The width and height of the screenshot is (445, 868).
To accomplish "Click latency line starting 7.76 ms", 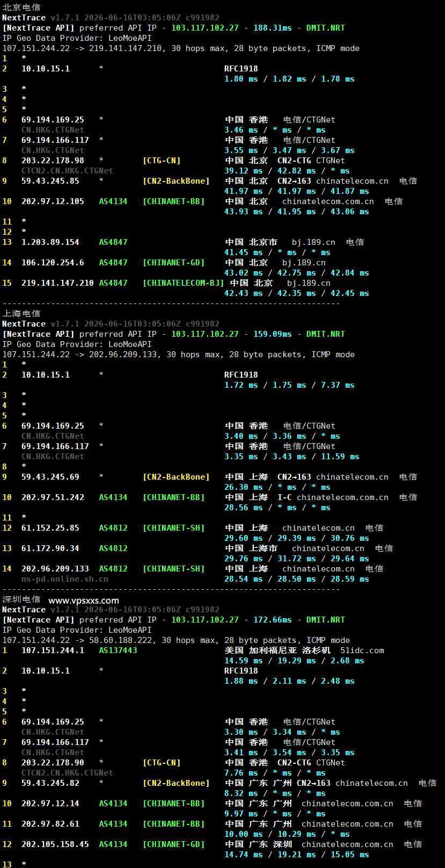I will 275,773.
